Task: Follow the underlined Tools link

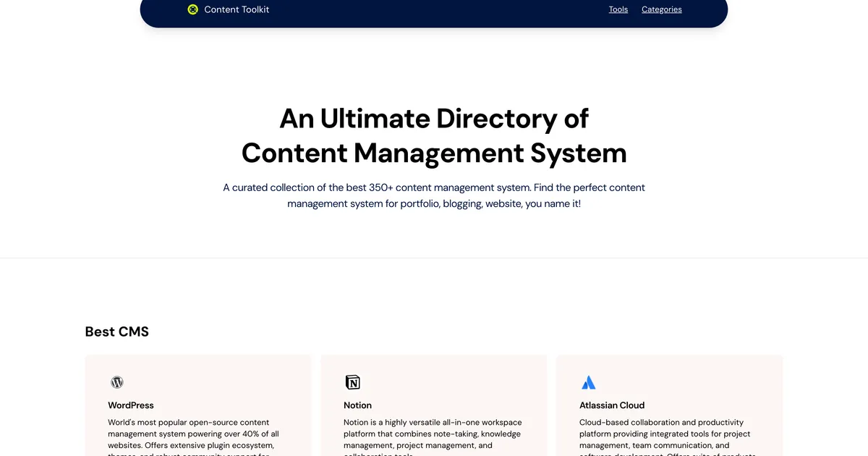Action: [x=618, y=9]
